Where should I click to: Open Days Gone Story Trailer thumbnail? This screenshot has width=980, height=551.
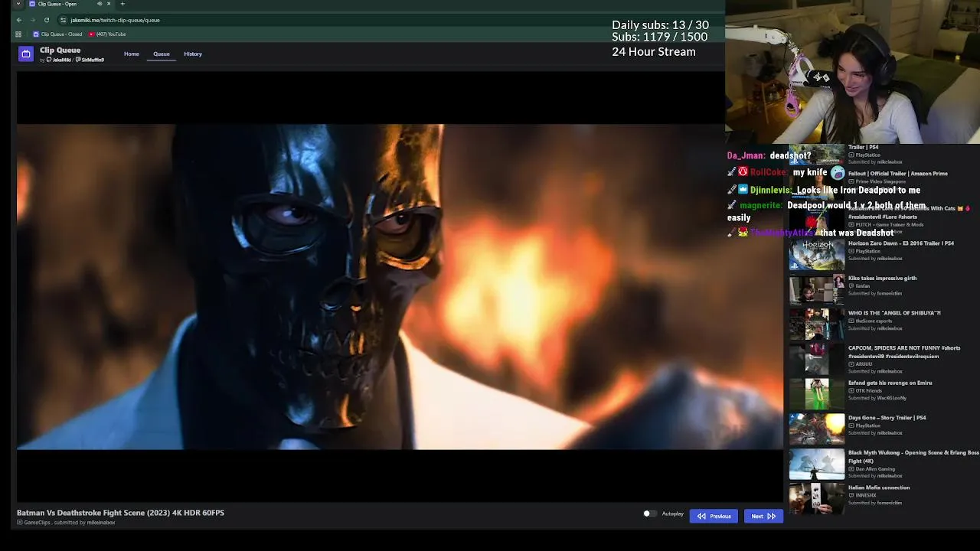pos(817,429)
